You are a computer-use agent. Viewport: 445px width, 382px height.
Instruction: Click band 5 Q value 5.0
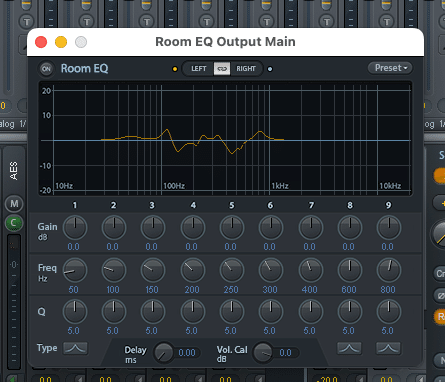(230, 331)
